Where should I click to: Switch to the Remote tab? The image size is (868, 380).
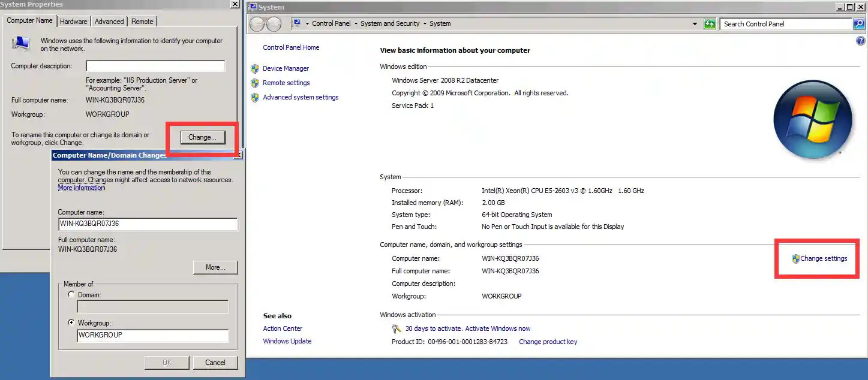pos(142,22)
